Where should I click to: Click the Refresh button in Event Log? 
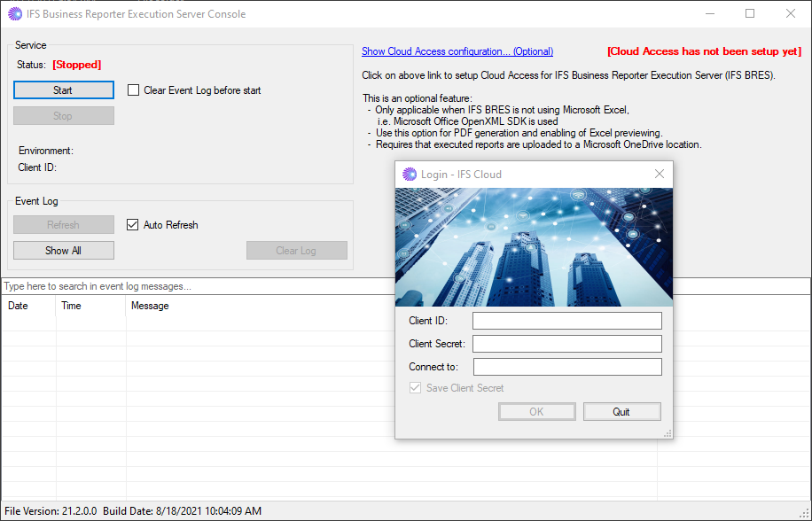(x=63, y=224)
